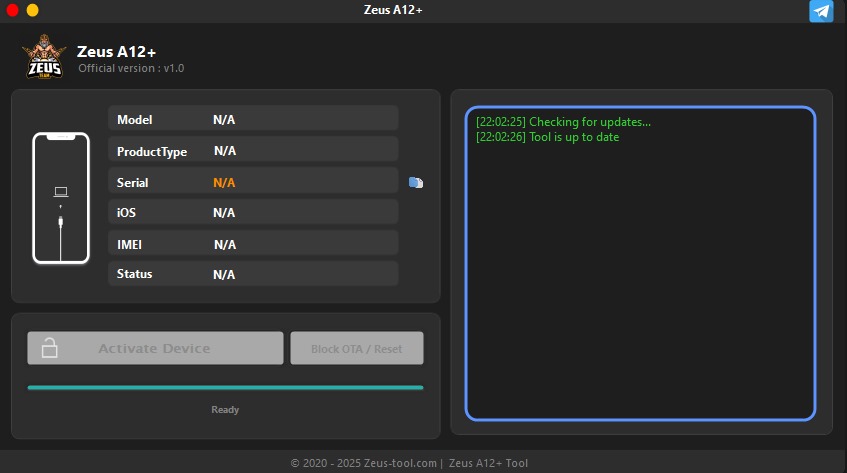This screenshot has width=847, height=473.
Task: Click the Model field label
Action: point(135,120)
